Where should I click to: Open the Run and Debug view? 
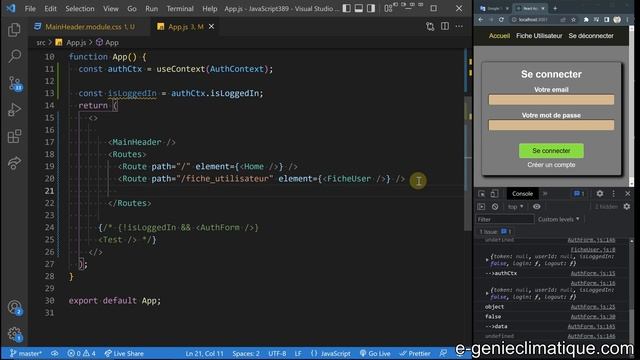(14, 110)
